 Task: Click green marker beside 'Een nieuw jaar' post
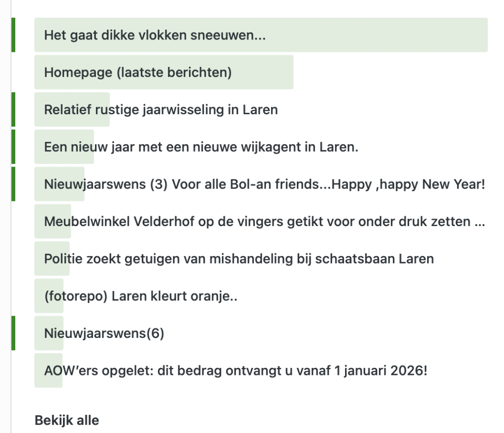coord(13,147)
